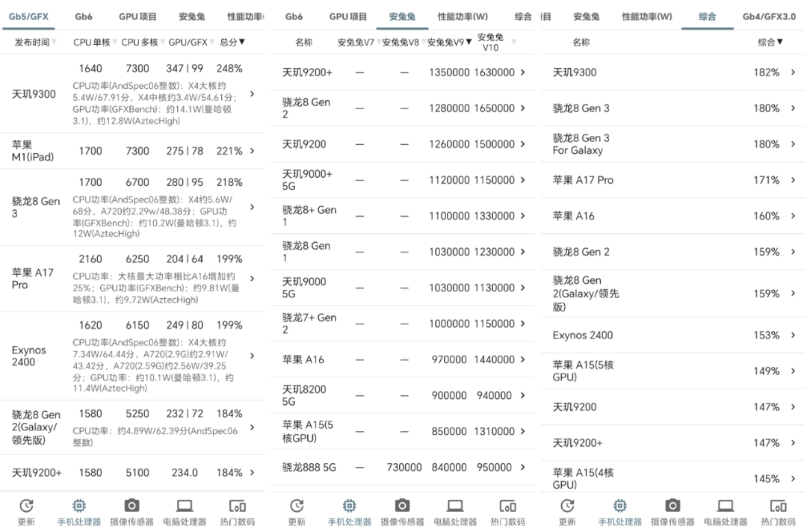Screen dimensions: 807x532
Task: Open 天玑9200+ chevron in 安兔兔 panel
Action: (523, 72)
